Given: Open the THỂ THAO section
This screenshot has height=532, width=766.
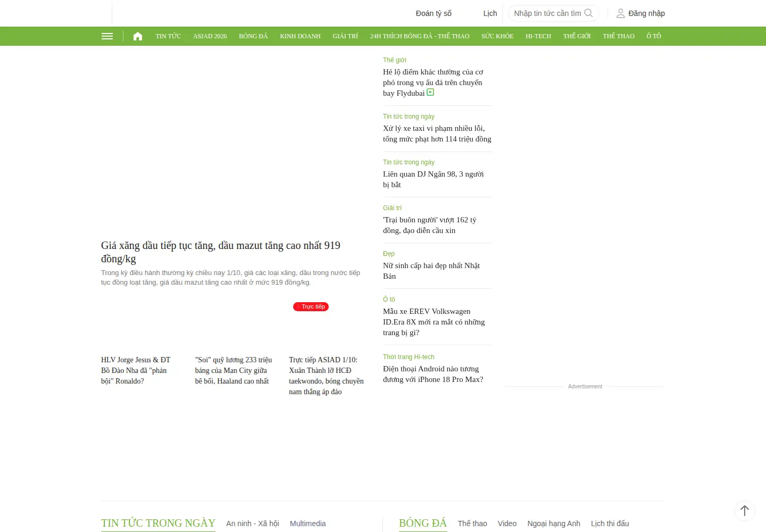Looking at the screenshot, I should click(x=619, y=36).
